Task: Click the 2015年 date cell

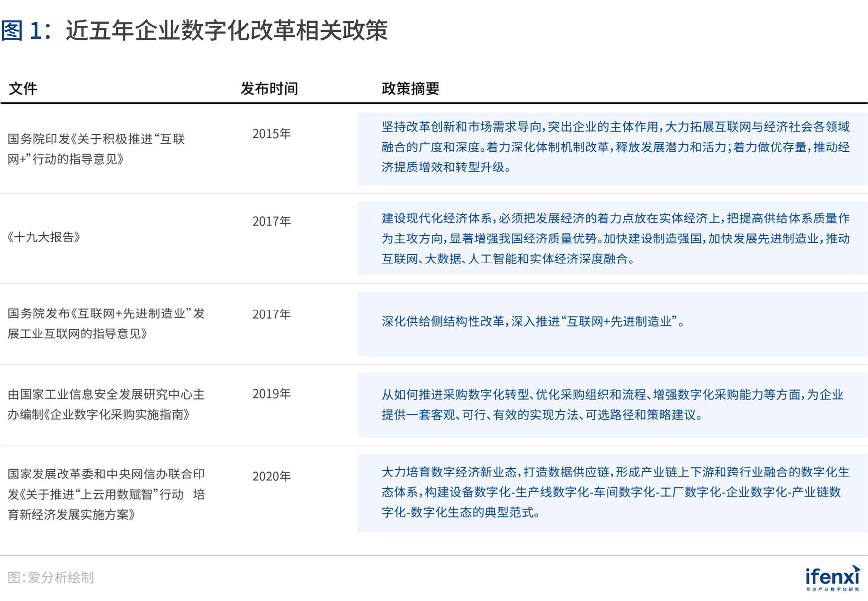Action: click(271, 134)
